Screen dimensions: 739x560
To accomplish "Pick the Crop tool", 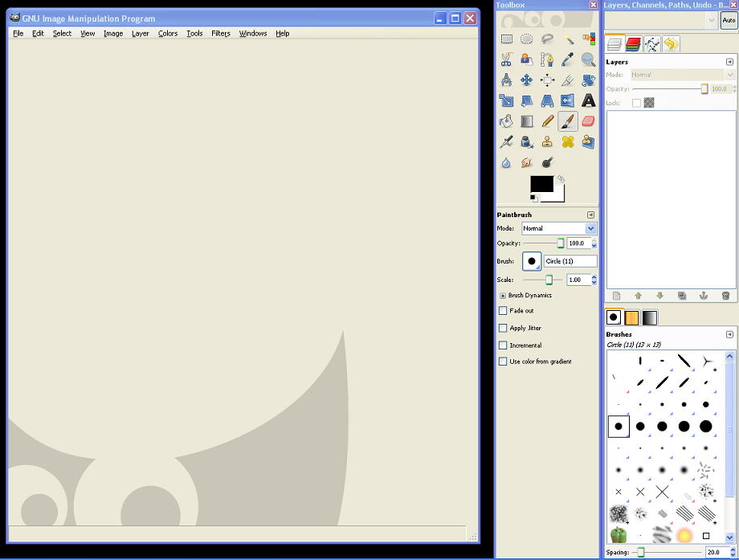I will tap(568, 80).
